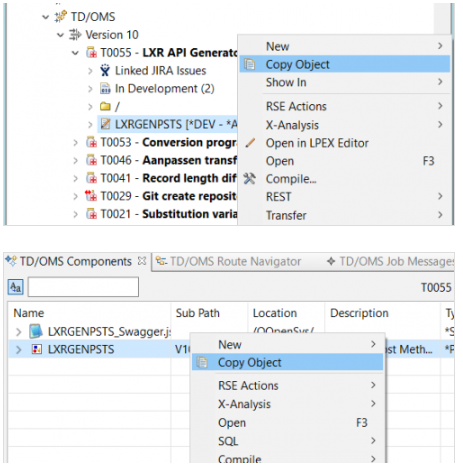Click the T0029 Git create repository task icon
463x469 pixels.
(x=91, y=196)
